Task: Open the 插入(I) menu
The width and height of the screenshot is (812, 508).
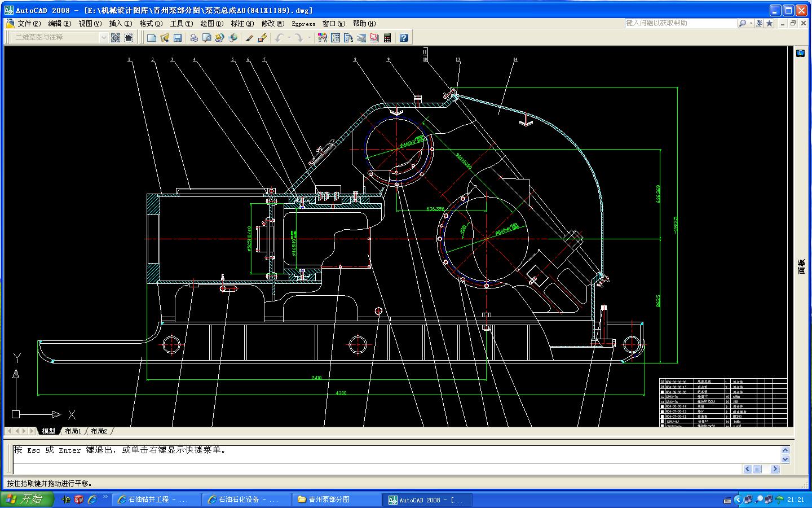Action: point(120,24)
